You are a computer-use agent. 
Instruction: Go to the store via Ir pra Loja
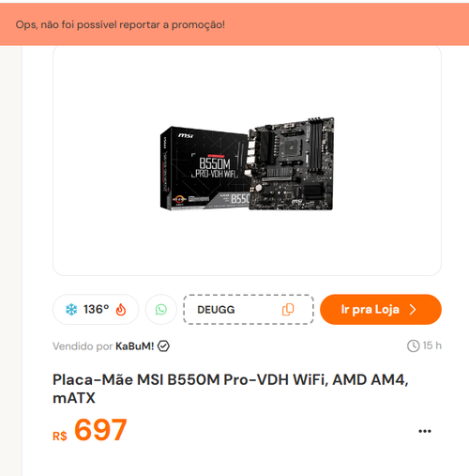(381, 310)
